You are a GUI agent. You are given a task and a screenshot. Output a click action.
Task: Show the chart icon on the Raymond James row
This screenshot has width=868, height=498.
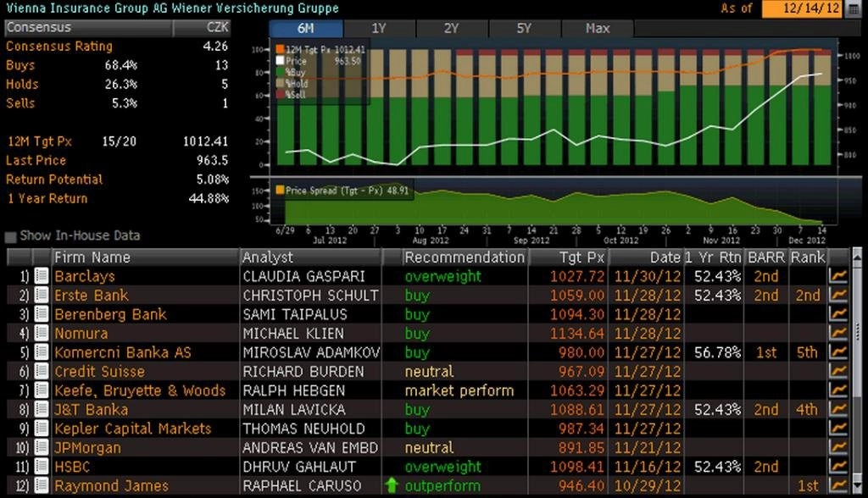click(x=838, y=485)
